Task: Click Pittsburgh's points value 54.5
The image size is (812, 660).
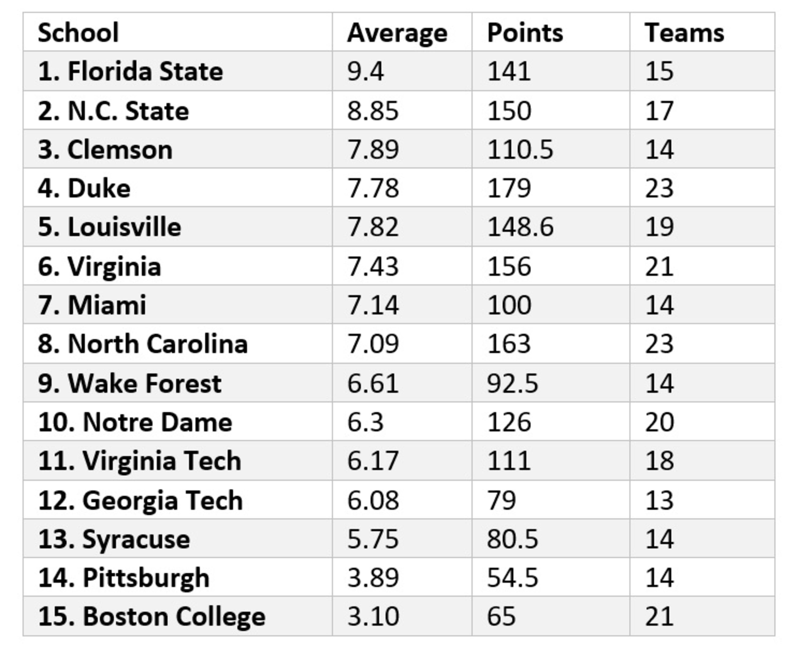Action: [x=513, y=577]
